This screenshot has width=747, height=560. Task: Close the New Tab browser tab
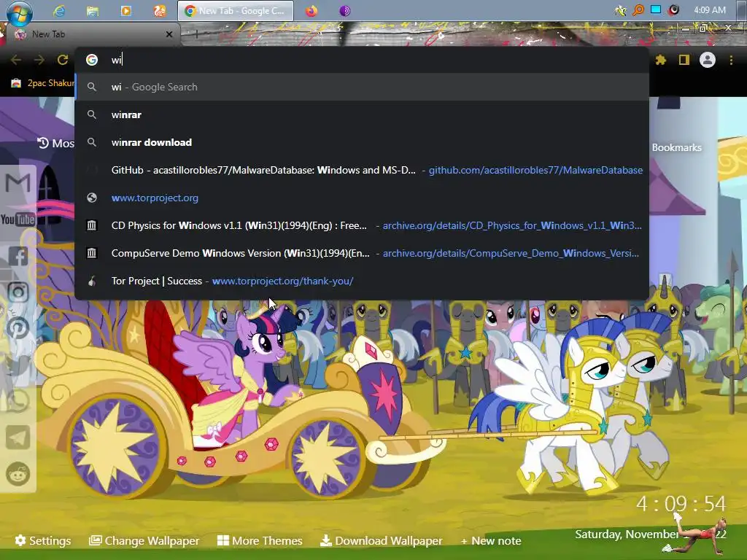click(x=169, y=34)
